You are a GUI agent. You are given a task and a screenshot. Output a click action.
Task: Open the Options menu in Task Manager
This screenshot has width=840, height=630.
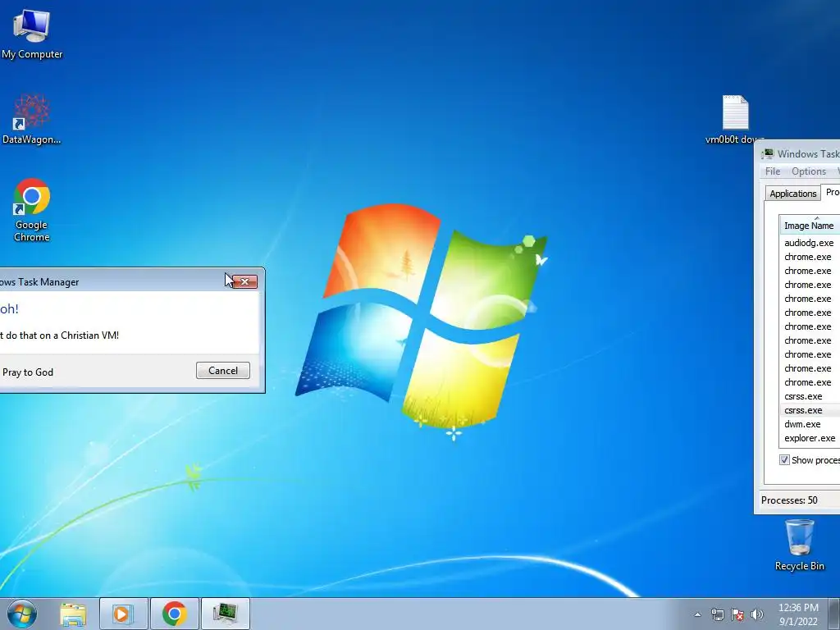click(808, 171)
